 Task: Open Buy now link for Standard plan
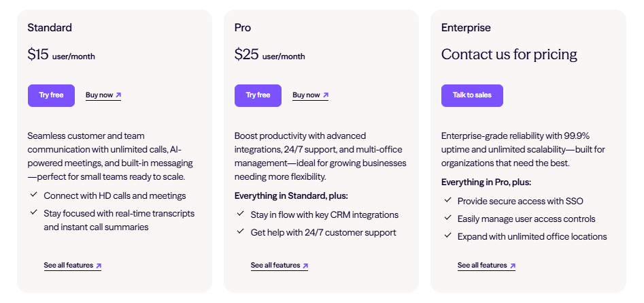(x=99, y=95)
